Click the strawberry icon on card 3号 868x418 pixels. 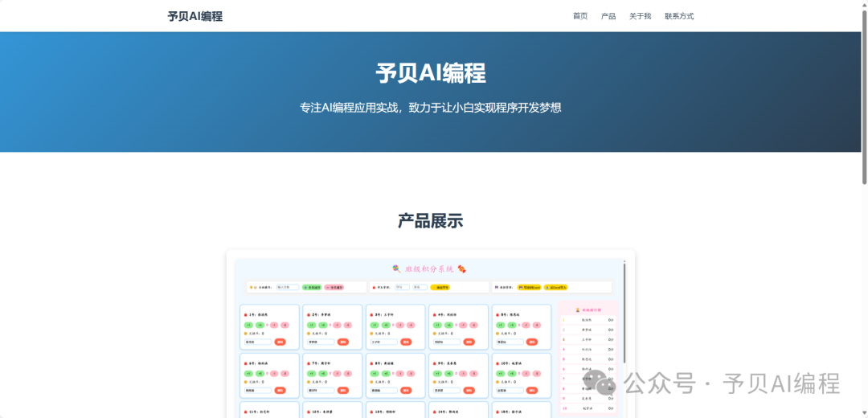371,314
